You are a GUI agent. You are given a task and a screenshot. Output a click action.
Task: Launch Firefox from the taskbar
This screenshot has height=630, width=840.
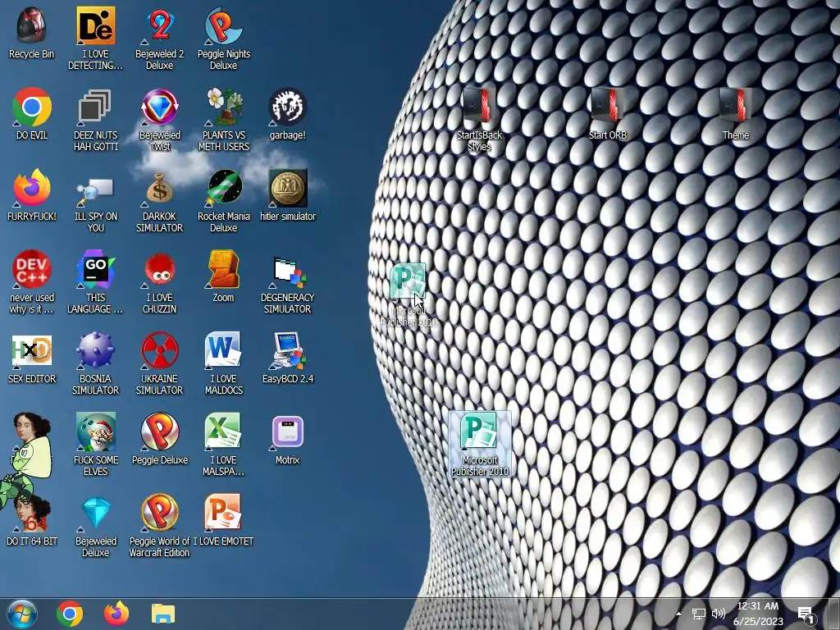116,614
